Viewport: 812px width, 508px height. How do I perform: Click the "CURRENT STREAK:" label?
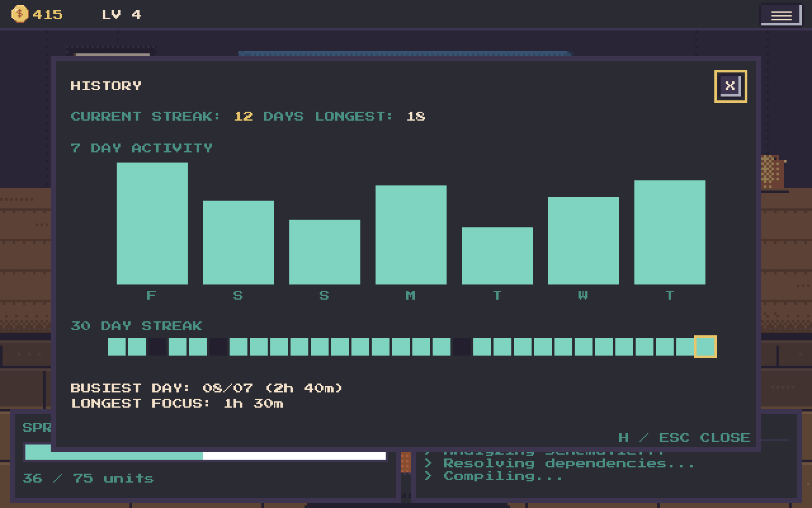click(x=146, y=116)
